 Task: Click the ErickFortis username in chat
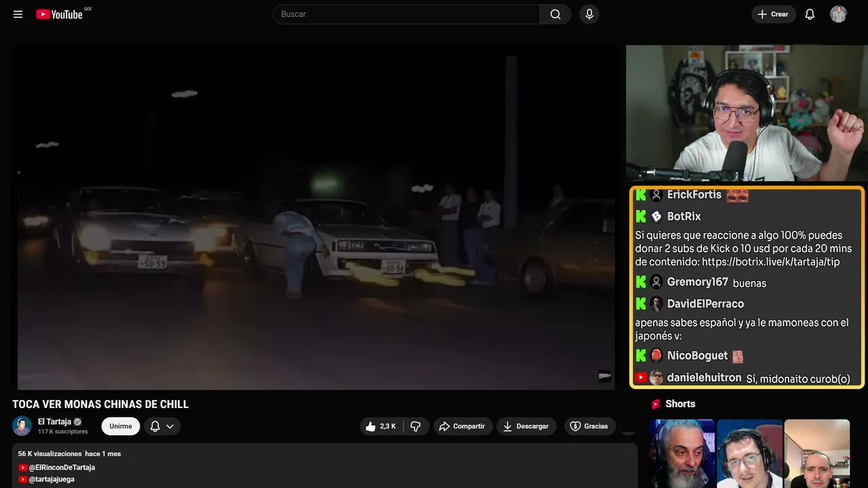tap(694, 195)
